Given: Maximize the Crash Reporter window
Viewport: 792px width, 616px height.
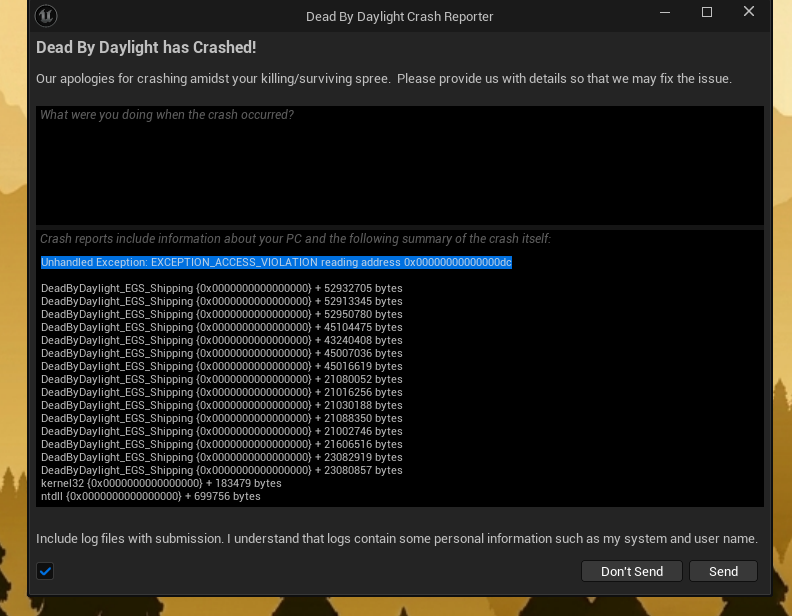Looking at the screenshot, I should (x=707, y=12).
